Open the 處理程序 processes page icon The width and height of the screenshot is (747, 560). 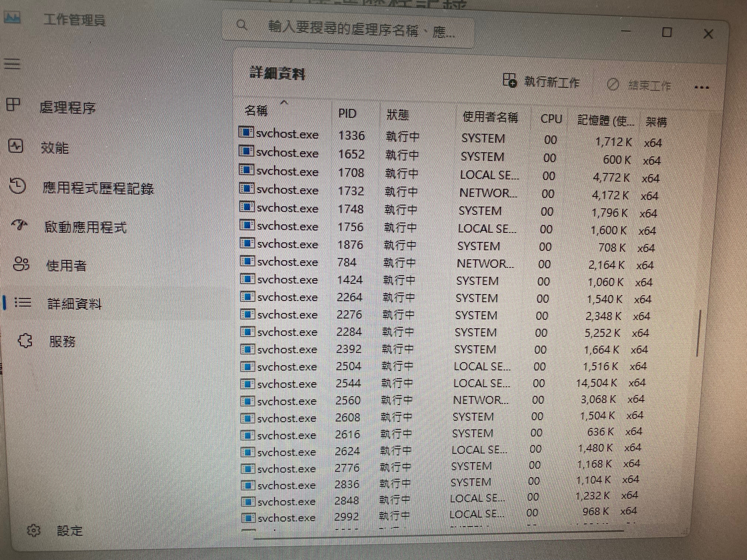14,105
